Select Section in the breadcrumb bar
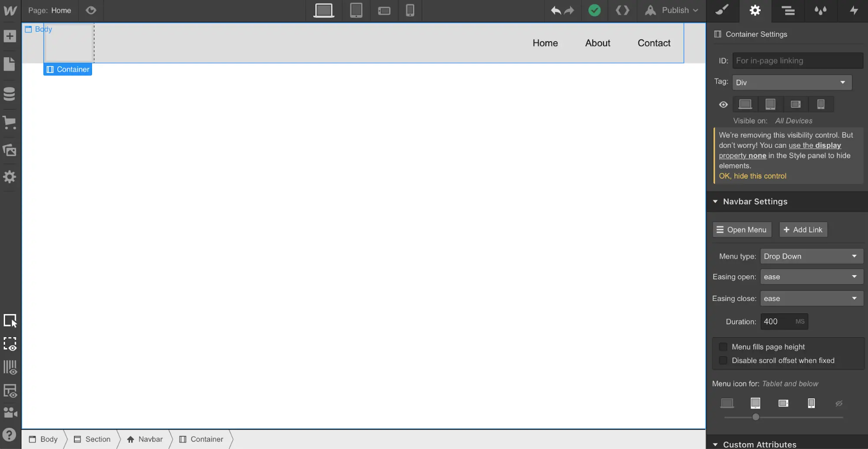The height and width of the screenshot is (449, 868). click(92, 439)
